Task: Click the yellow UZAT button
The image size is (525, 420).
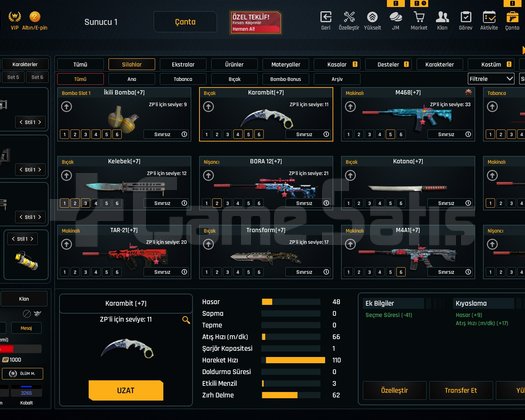Action: click(126, 390)
